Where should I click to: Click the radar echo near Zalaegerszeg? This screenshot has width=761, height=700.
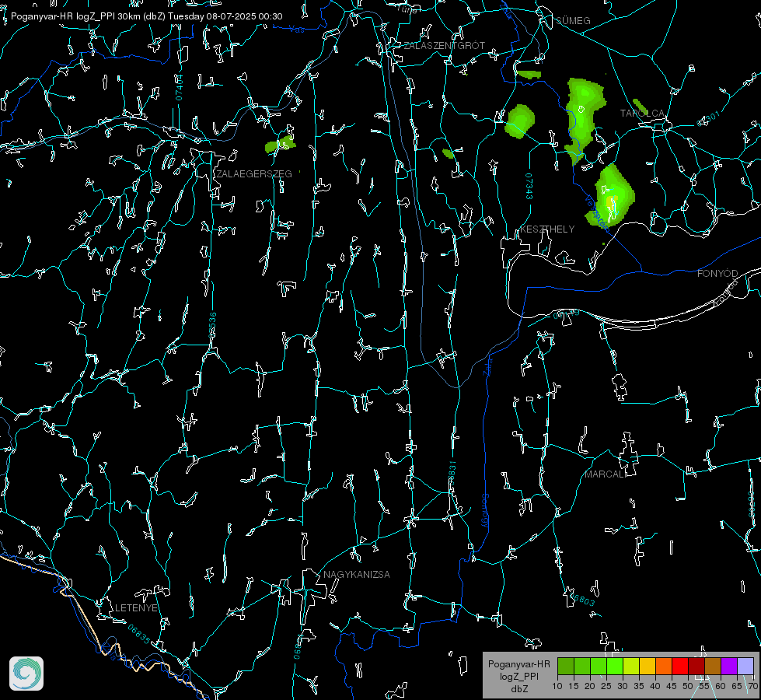tap(281, 145)
